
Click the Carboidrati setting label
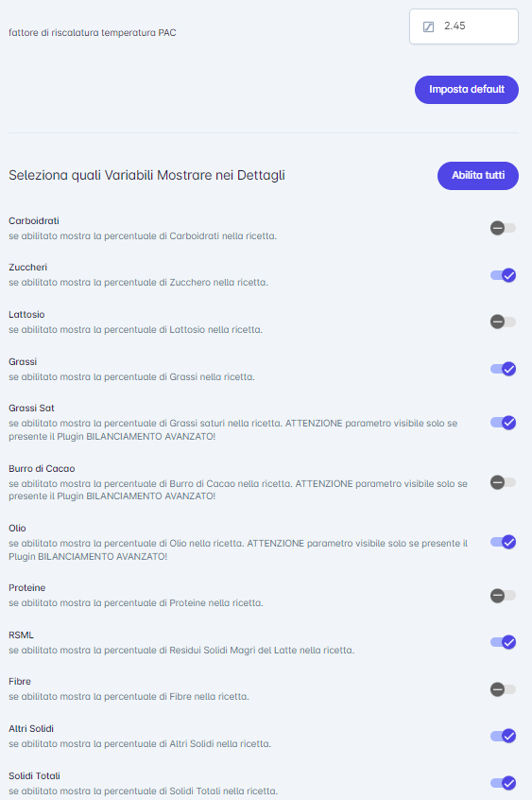point(34,221)
